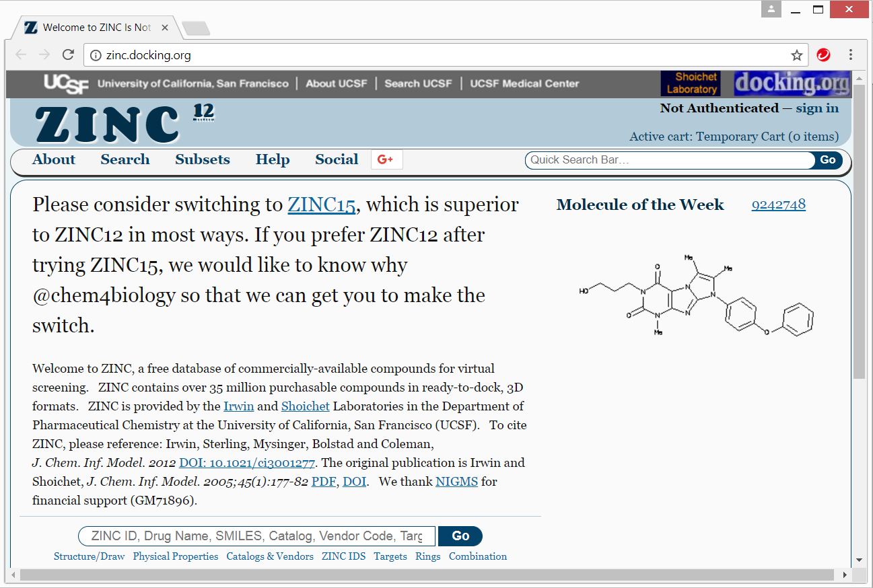Click the Not Authenticated text
Image resolution: width=873 pixels, height=588 pixels.
pyautogui.click(x=720, y=108)
